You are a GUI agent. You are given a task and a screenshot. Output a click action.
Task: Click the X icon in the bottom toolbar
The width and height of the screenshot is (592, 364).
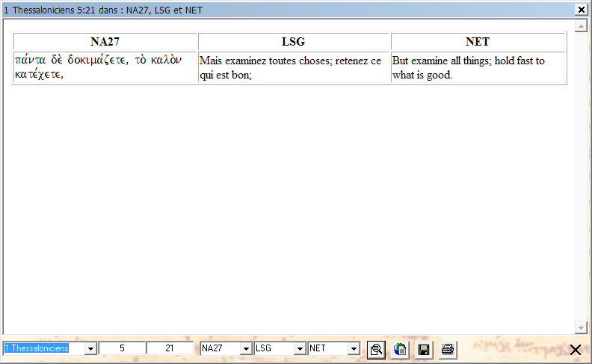click(x=576, y=350)
